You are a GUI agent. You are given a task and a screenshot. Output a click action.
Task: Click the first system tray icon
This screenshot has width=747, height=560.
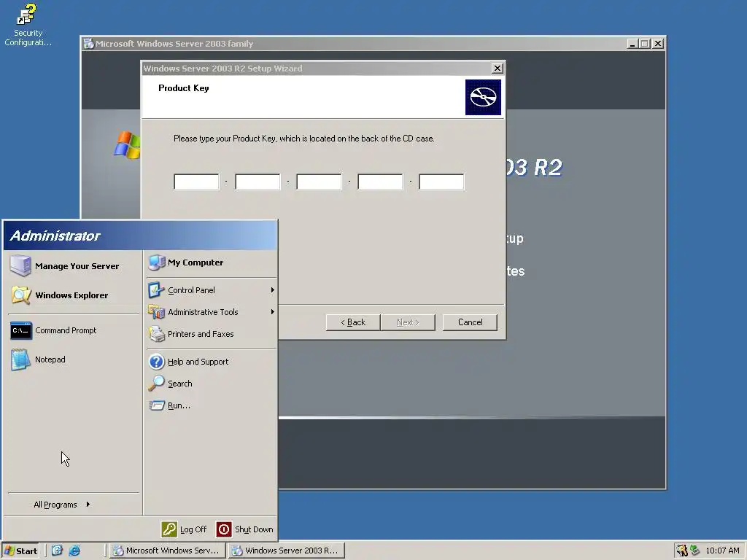coord(682,551)
